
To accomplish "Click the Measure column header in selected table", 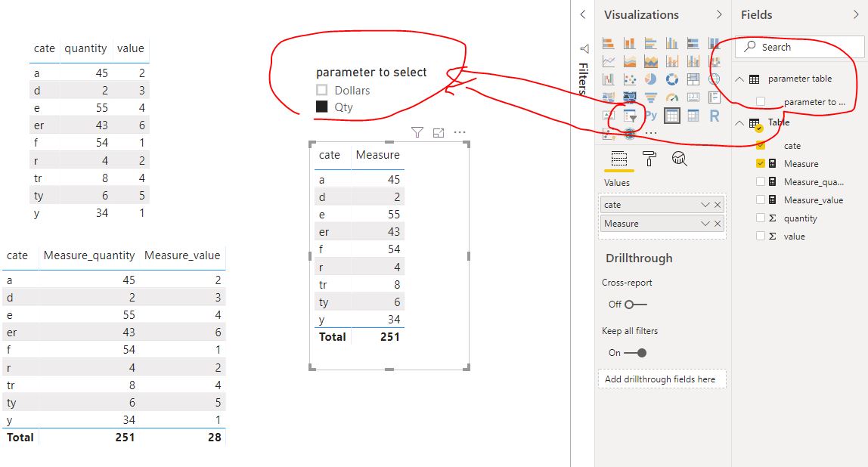I will click(x=377, y=155).
